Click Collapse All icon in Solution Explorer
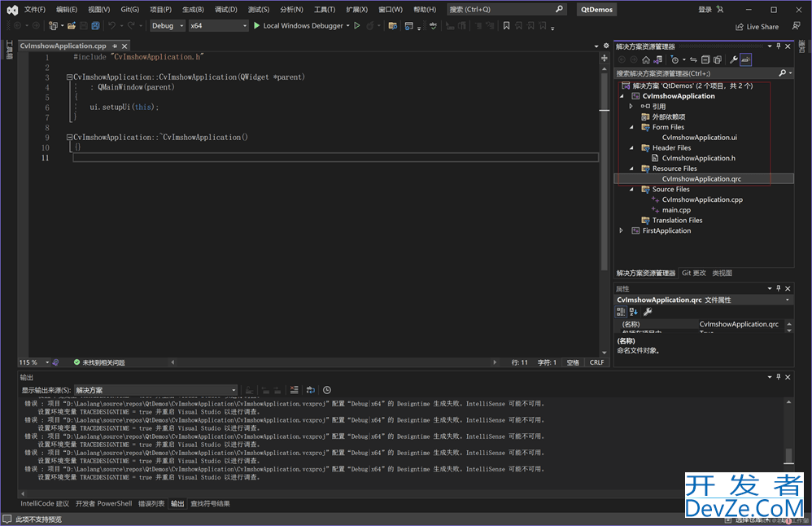 pos(705,59)
